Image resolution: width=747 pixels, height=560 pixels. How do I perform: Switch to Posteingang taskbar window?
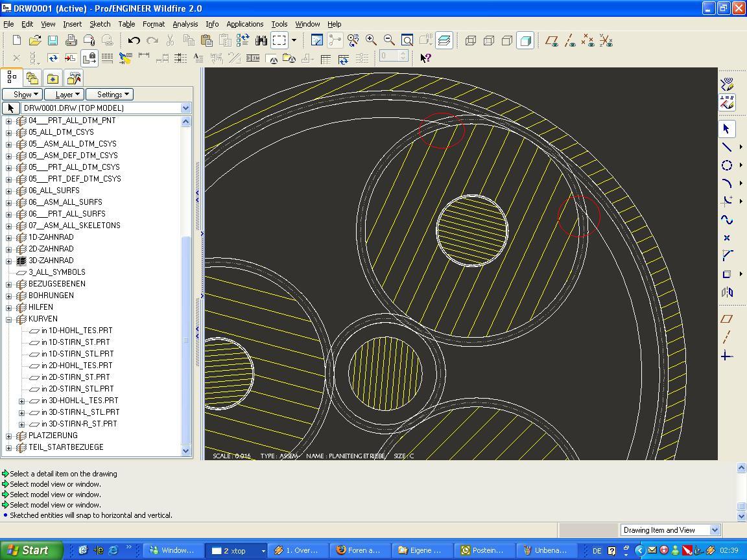tap(484, 550)
